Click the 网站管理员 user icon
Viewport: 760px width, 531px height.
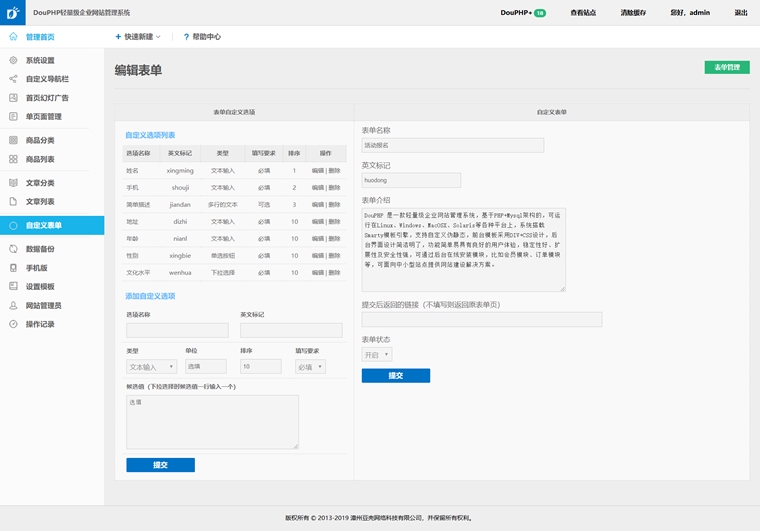13,305
